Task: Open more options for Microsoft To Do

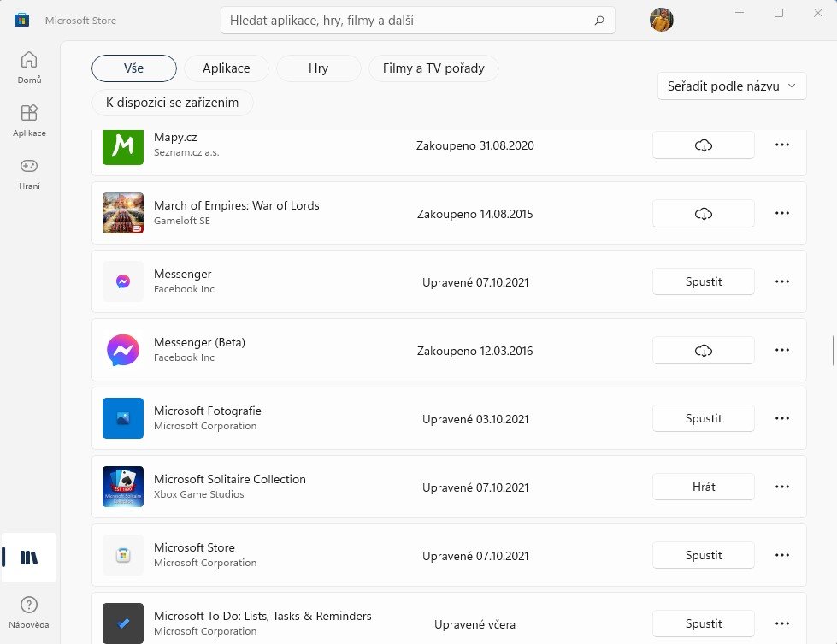Action: [x=782, y=623]
